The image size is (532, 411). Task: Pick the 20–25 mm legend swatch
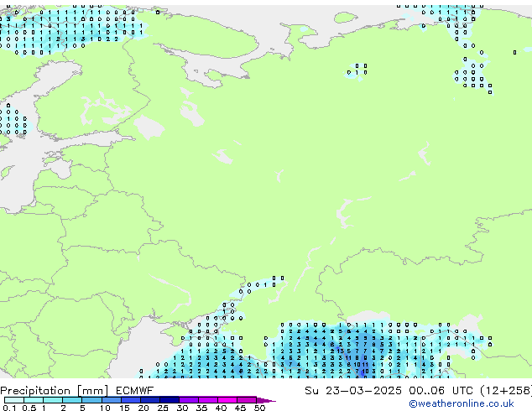click(x=150, y=400)
